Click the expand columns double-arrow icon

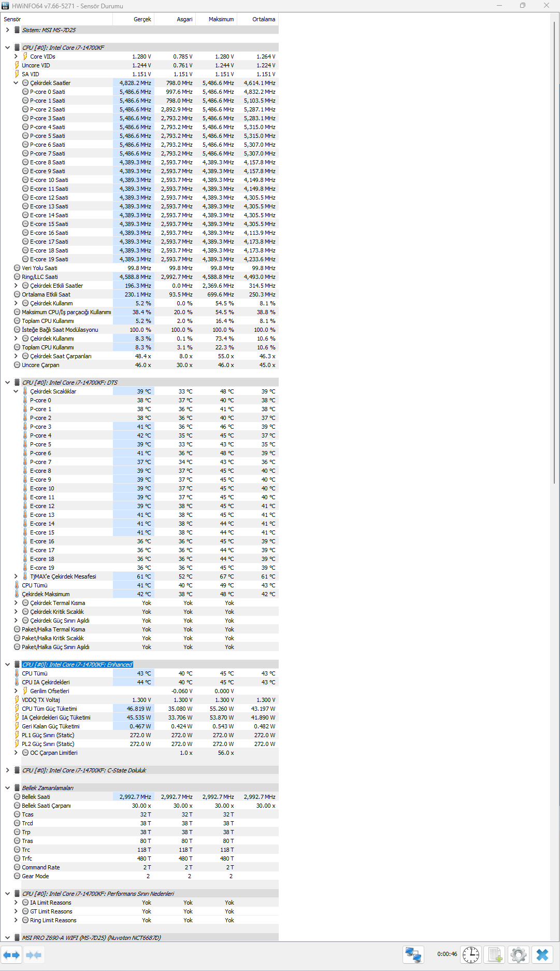tap(11, 954)
